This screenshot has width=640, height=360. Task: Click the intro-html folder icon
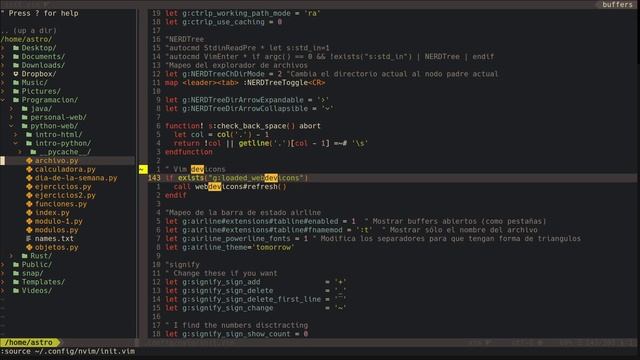(x=29, y=134)
